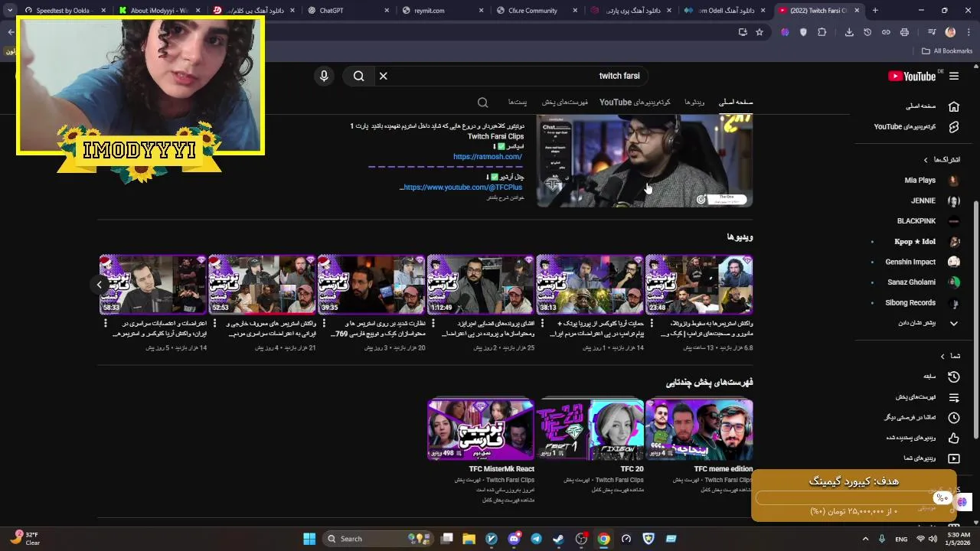Open the Chrome three-dot menu
The height and width of the screenshot is (551, 980).
pos(969,32)
